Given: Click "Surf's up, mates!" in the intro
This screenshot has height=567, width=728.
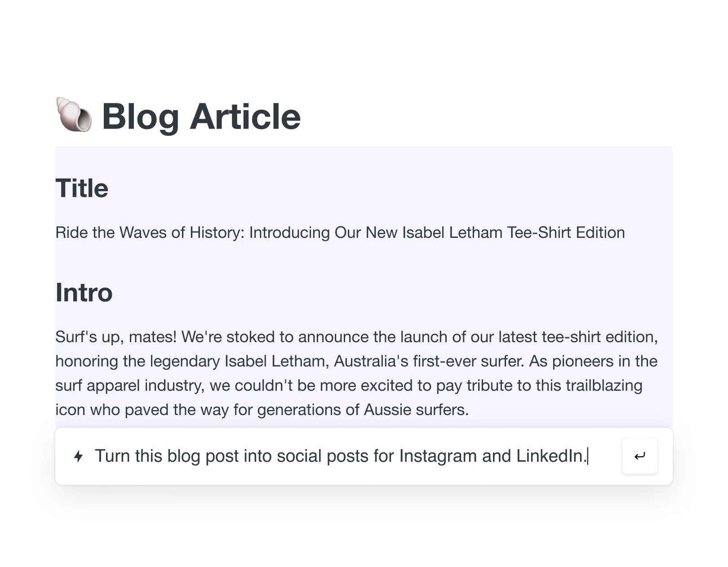Looking at the screenshot, I should [116, 337].
